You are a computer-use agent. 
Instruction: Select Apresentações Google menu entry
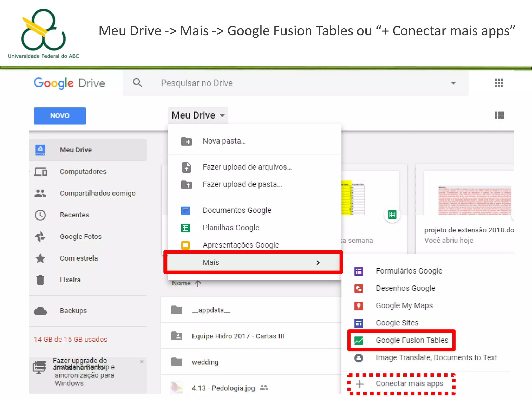(255, 245)
